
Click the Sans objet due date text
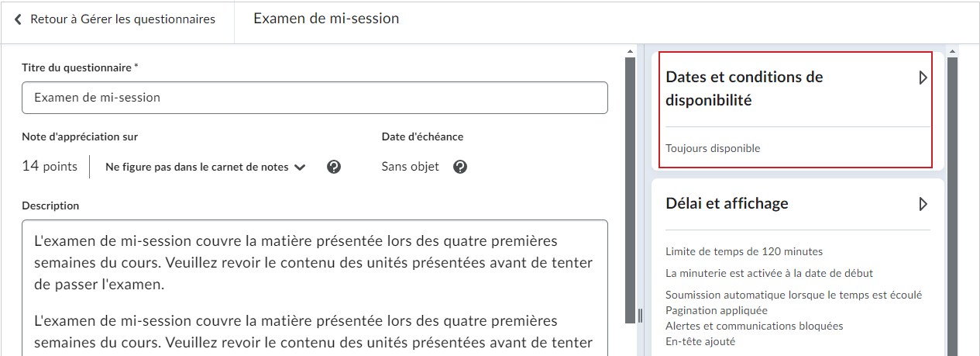[x=411, y=167]
